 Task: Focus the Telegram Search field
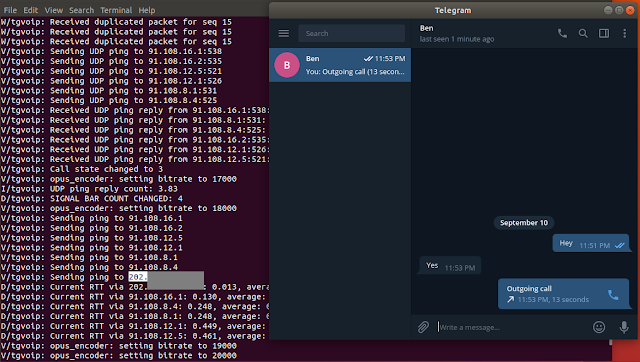351,33
